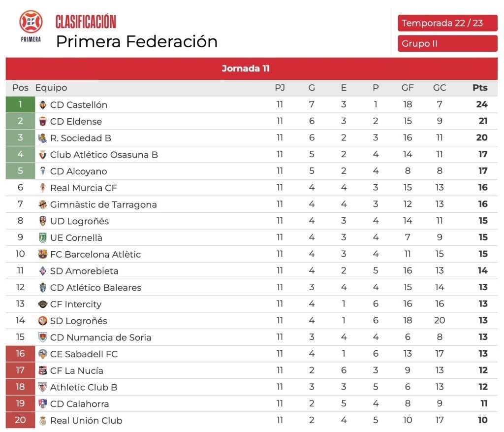Sort table by Pts column
The height and width of the screenshot is (432, 504).
click(x=480, y=88)
